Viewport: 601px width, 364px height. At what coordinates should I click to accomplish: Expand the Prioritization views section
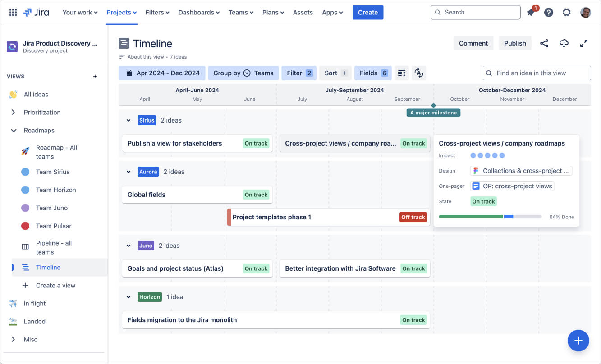14,112
